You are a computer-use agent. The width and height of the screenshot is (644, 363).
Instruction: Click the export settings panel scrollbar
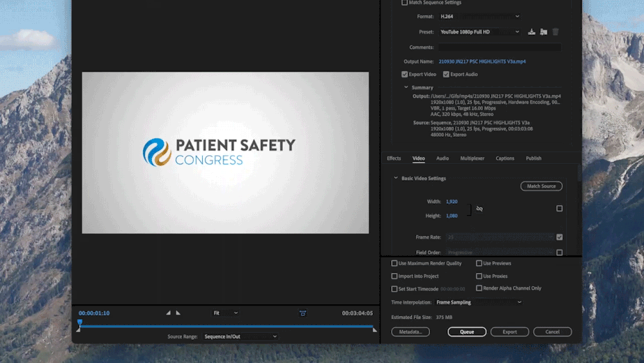[x=579, y=173]
